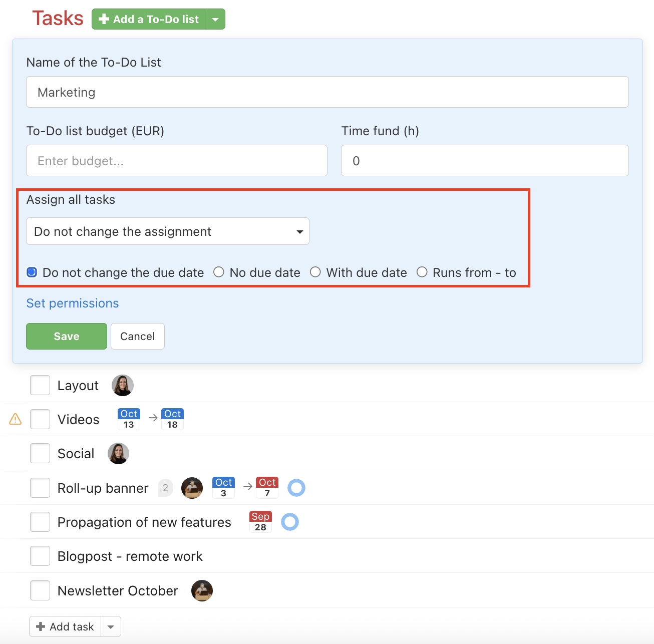Open the Set permissions link
This screenshot has height=644, width=654.
[73, 303]
